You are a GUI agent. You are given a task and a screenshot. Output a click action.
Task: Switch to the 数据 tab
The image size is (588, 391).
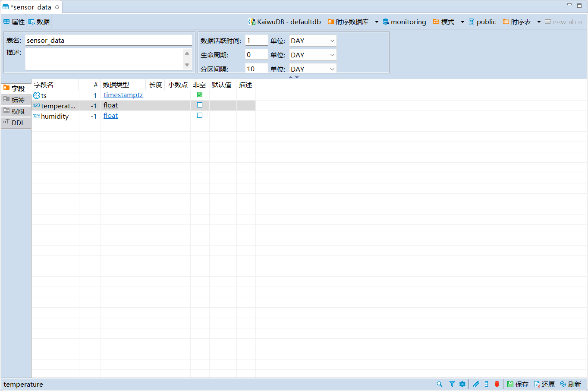click(39, 22)
